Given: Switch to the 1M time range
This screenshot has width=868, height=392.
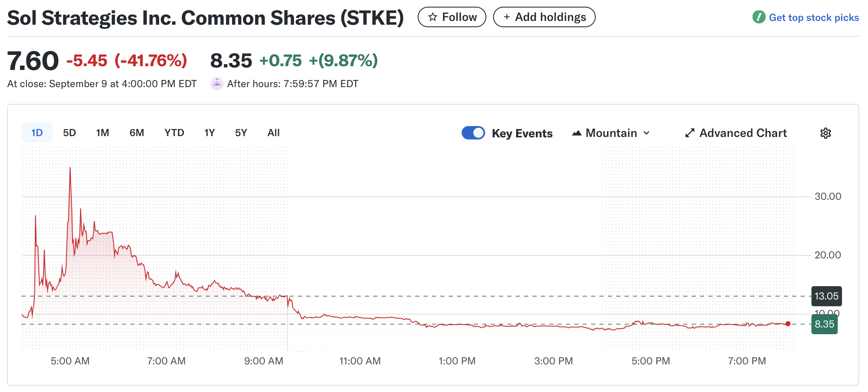Looking at the screenshot, I should pyautogui.click(x=103, y=133).
